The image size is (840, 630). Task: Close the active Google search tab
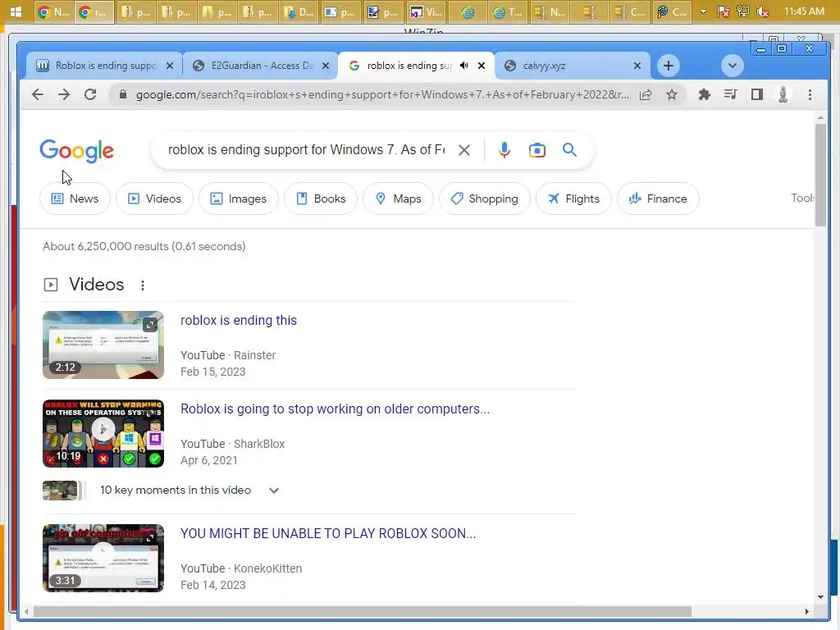point(481,66)
